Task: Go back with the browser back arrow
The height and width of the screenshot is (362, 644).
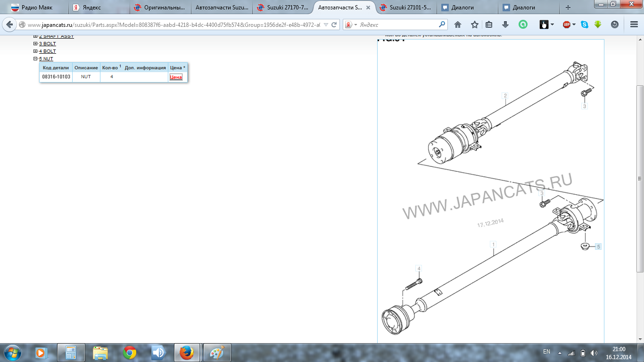Action: pyautogui.click(x=9, y=25)
